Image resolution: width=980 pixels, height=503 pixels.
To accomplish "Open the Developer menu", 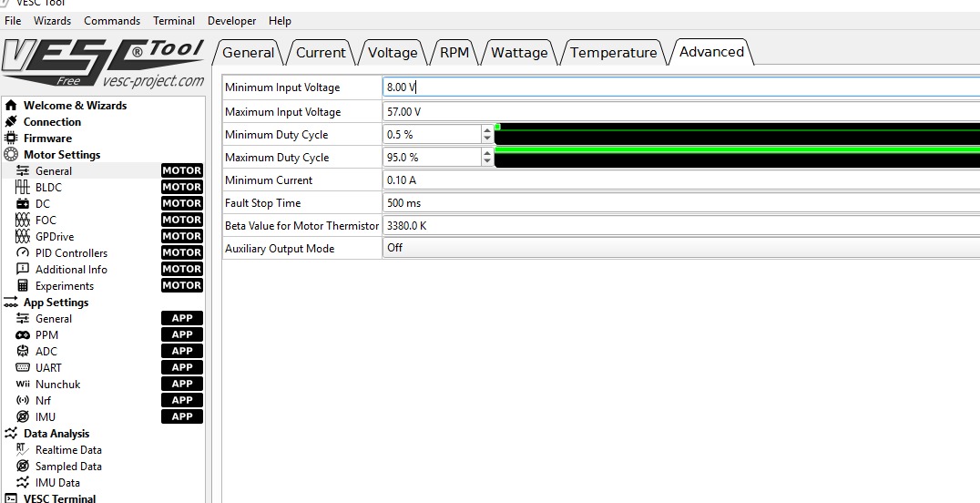I will pos(231,21).
